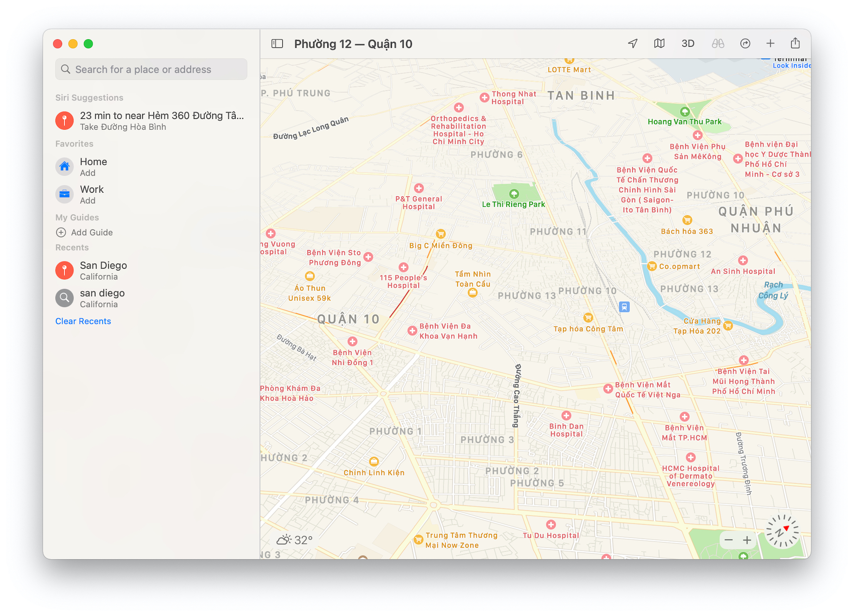Select Bách hóa 363 marker
This screenshot has height=616, width=854.
pyautogui.click(x=687, y=220)
